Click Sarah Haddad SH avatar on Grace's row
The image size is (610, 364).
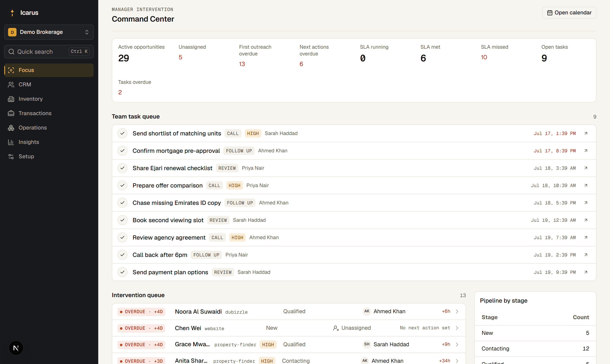[367, 344]
